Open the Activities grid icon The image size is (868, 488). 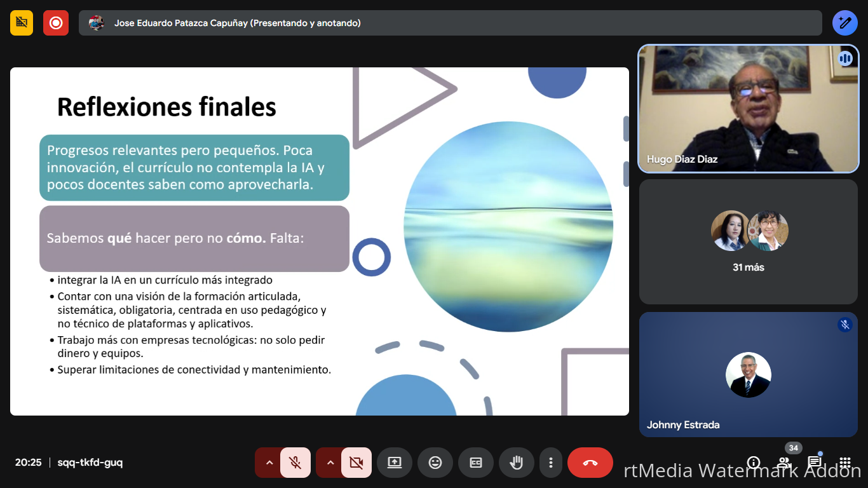(844, 463)
